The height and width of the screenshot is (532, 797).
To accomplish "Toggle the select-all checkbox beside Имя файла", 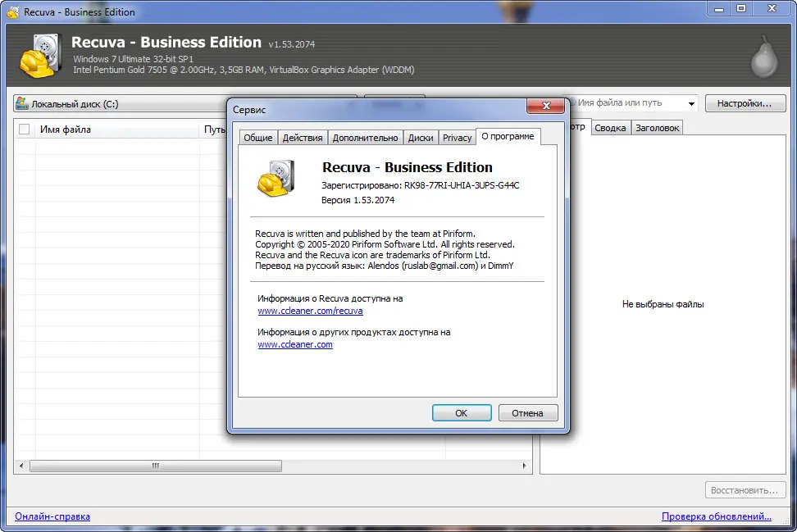I will coord(24,129).
